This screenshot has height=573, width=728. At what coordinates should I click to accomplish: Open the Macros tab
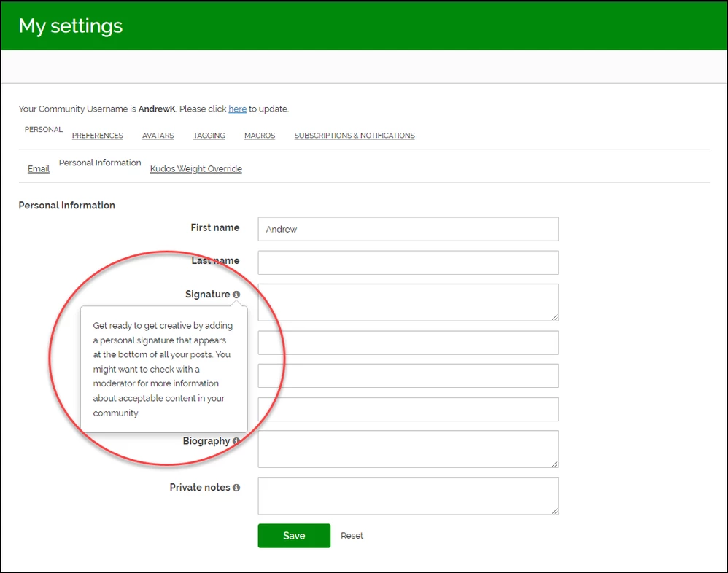click(x=260, y=136)
